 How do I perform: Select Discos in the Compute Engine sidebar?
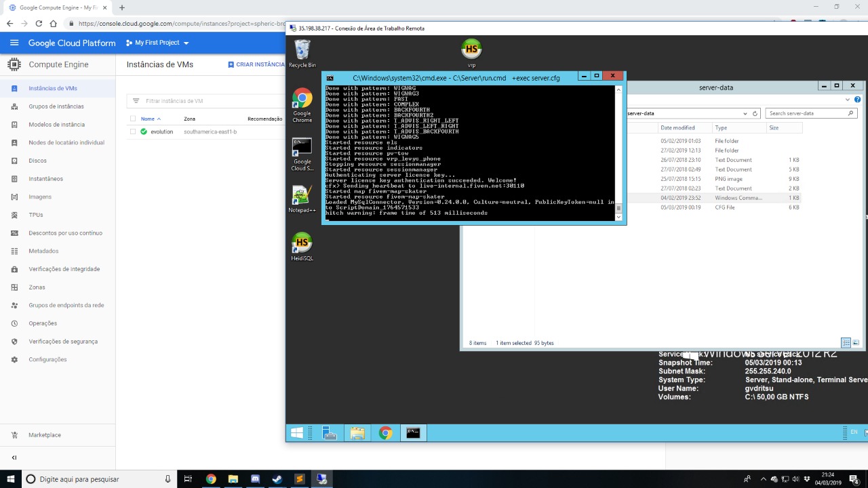pos(37,161)
